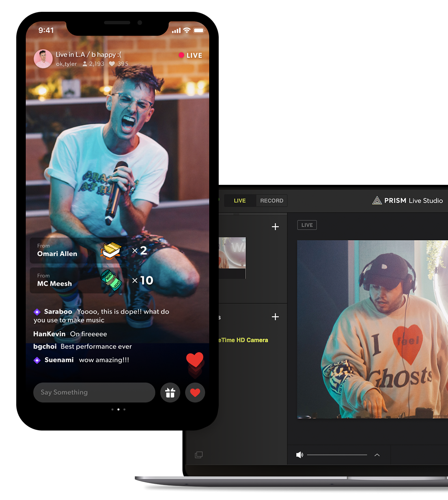Tap the large floating red heart
This screenshot has height=500, width=448.
pyautogui.click(x=195, y=360)
